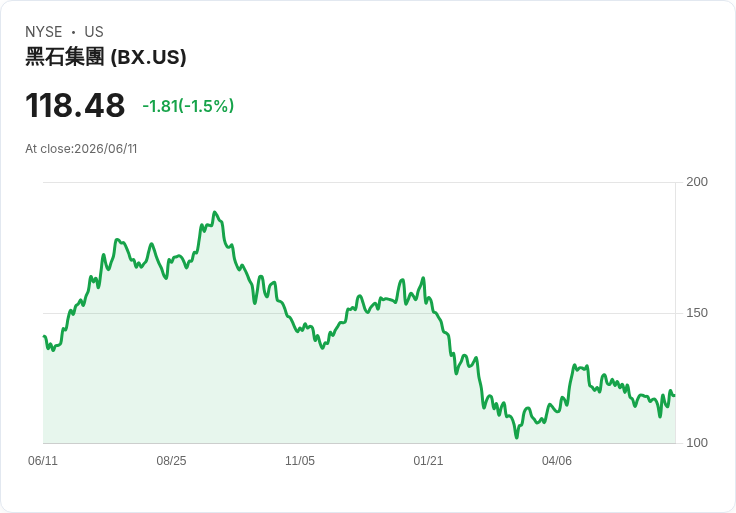Click the 08/25 x-axis date label

pos(171,461)
